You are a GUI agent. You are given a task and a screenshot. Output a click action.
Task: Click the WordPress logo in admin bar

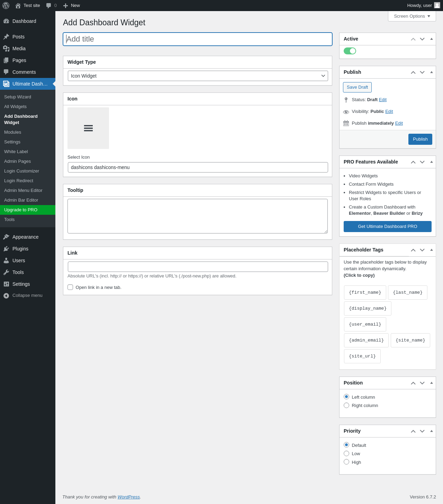click(x=6, y=6)
